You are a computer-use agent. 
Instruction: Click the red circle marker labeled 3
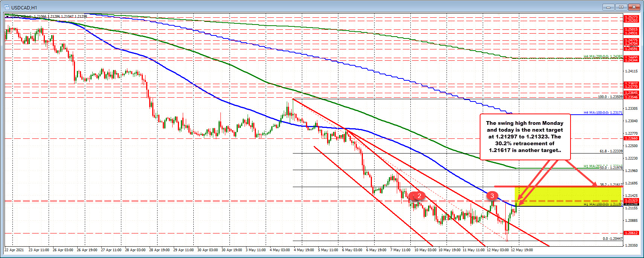(x=492, y=196)
